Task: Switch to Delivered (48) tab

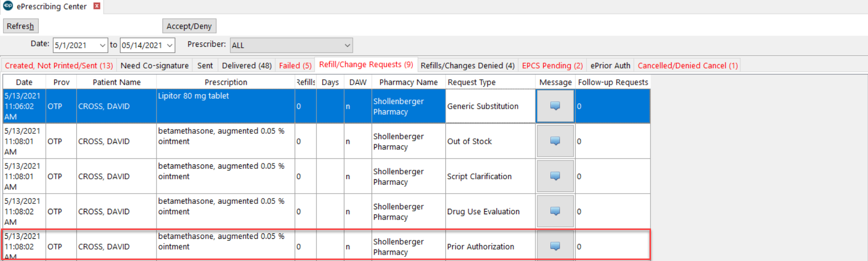Action: (247, 65)
